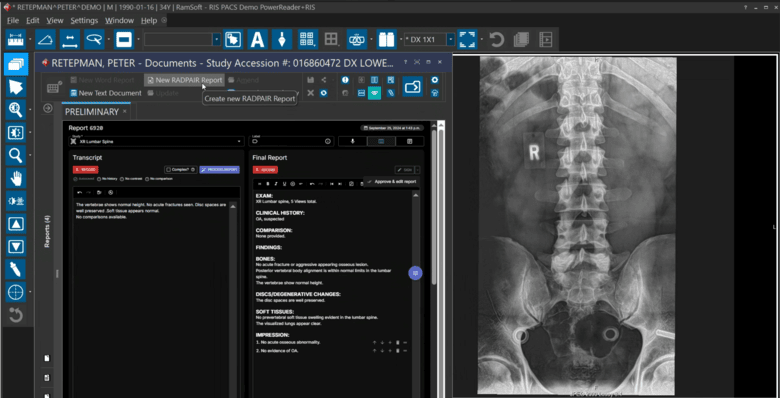
Task: Select the No comparison radio option
Action: pyautogui.click(x=147, y=179)
